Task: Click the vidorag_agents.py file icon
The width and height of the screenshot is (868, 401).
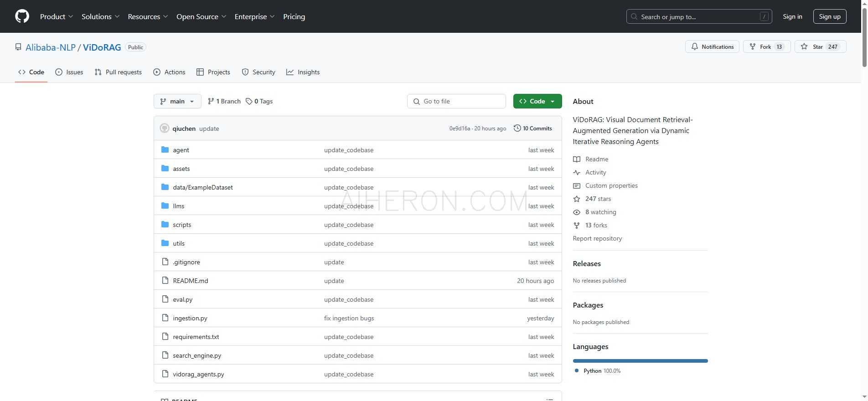Action: 165,374
